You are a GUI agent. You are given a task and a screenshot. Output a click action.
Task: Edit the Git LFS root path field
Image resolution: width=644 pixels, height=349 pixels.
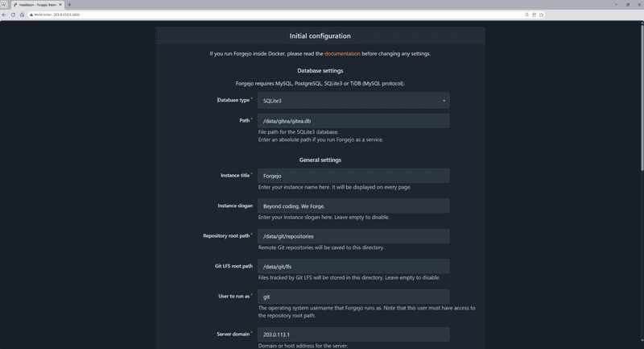pos(353,266)
